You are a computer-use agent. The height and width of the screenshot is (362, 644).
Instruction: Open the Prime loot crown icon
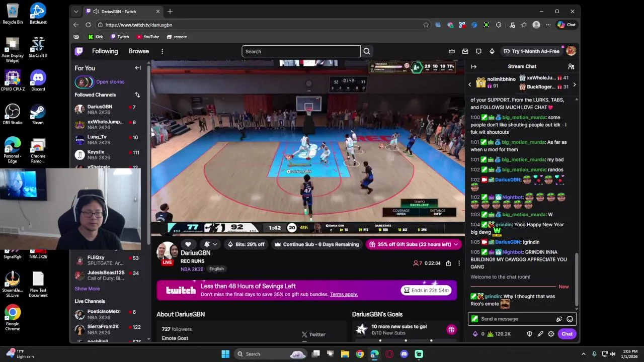(x=452, y=51)
